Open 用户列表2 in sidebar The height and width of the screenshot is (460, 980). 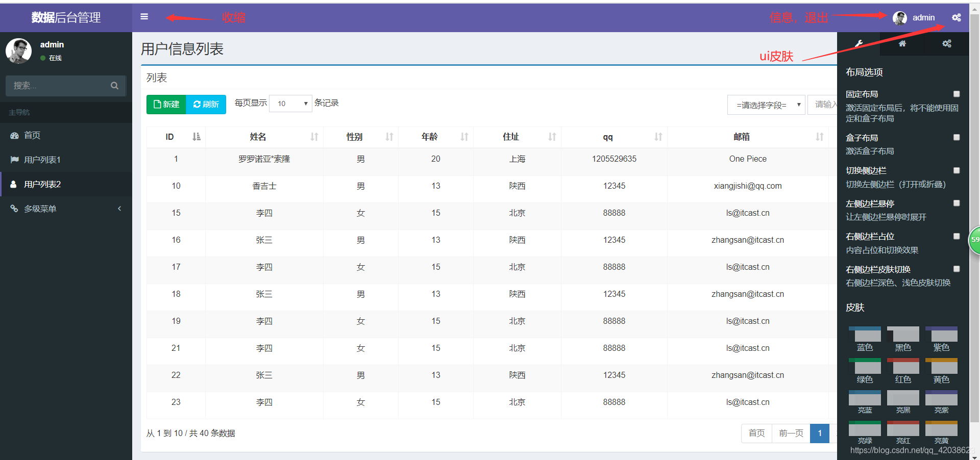[66, 184]
